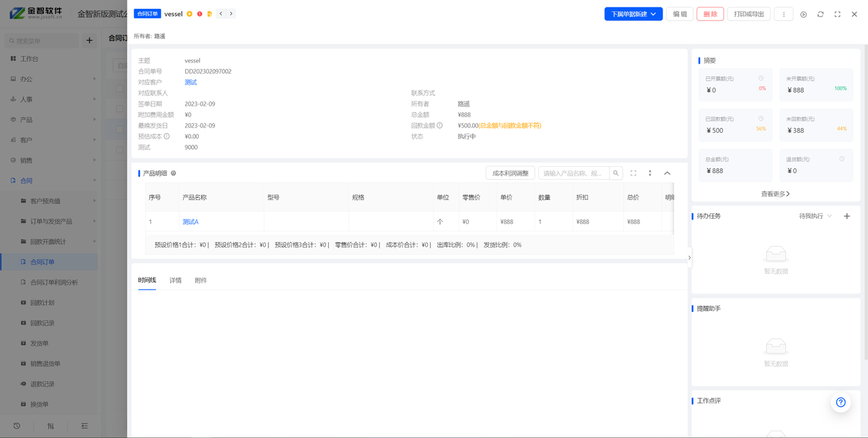The image size is (868, 438).
Task: Go to the next record arrow
Action: point(231,14)
